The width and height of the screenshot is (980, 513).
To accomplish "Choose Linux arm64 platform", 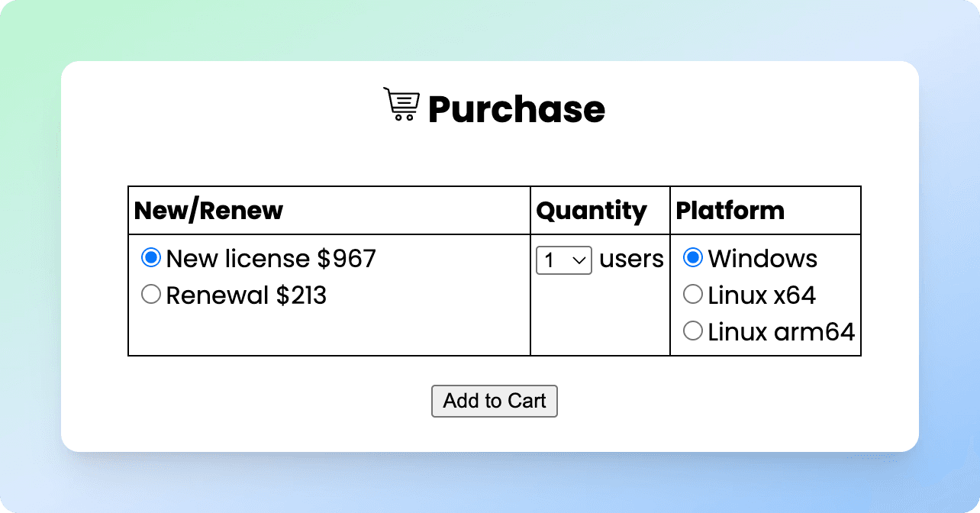I will coord(692,331).
